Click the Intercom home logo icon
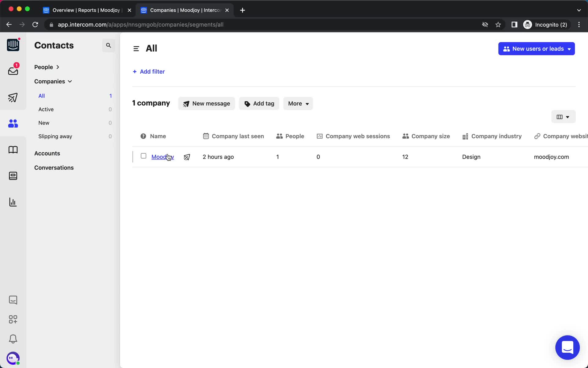 coord(13,44)
